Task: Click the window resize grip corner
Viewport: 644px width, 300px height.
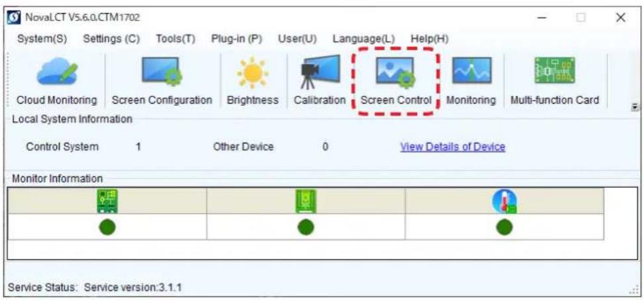Action: click(x=633, y=290)
